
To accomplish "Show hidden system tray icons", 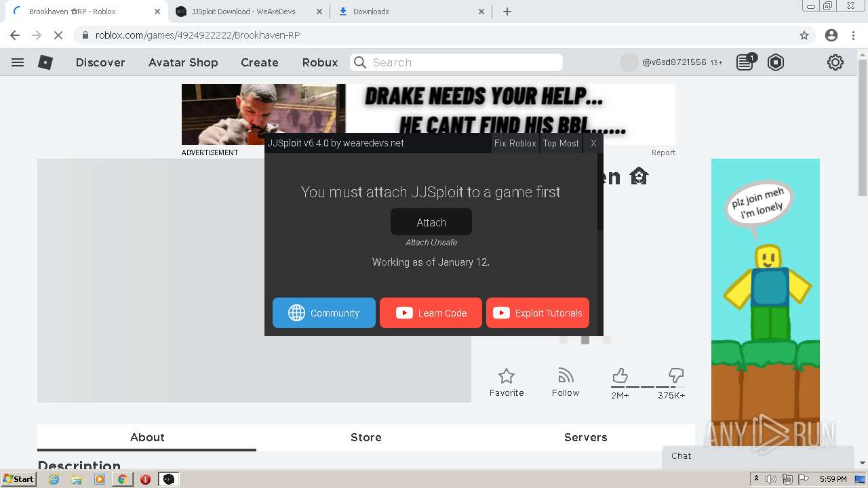I will (x=756, y=479).
